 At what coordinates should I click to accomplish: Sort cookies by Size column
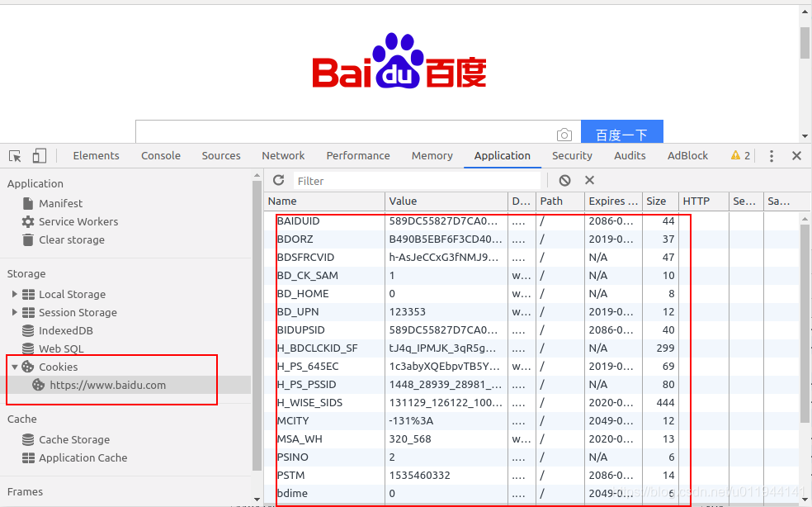660,201
